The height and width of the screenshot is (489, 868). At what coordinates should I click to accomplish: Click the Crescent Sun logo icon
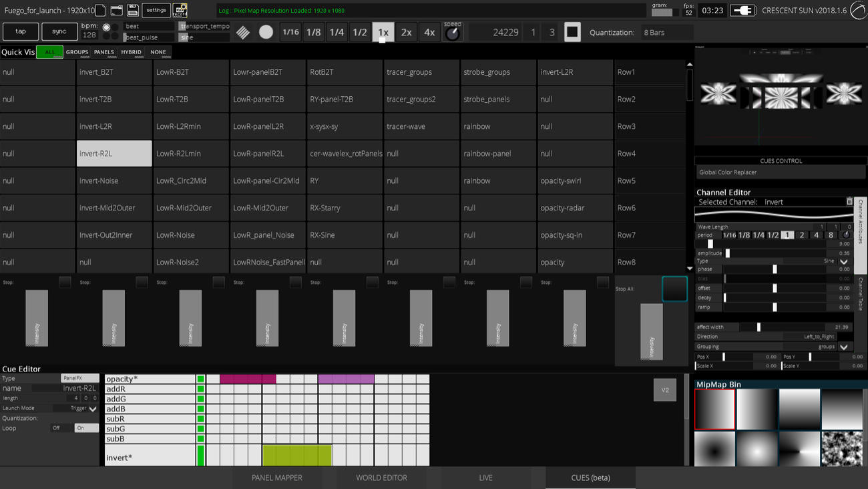click(x=858, y=10)
